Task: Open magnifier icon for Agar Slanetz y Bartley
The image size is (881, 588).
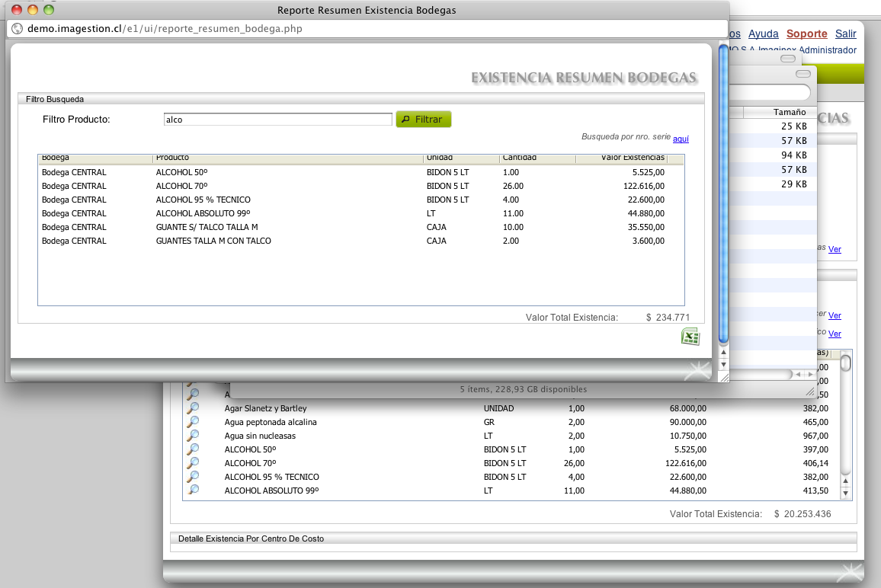Action: click(x=194, y=407)
